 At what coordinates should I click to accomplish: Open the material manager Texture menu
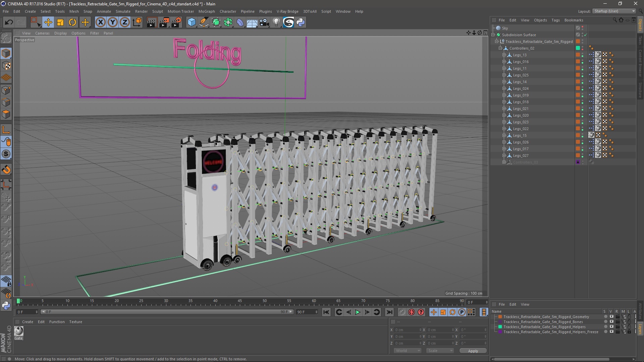[75, 322]
